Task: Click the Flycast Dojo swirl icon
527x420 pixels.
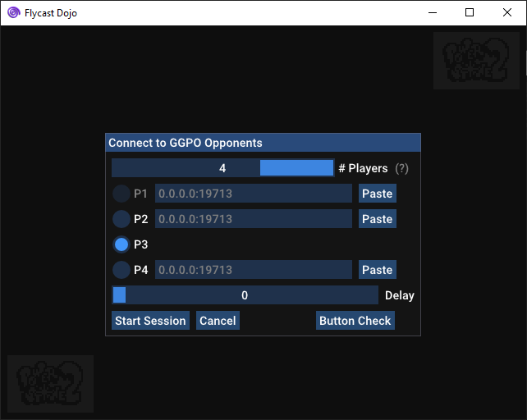Action: (x=14, y=13)
